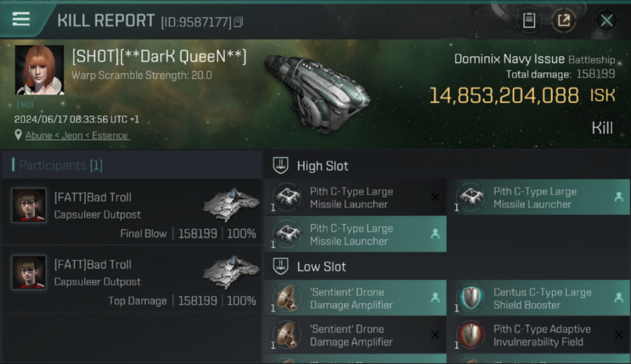Image resolution: width=631 pixels, height=364 pixels.
Task: Copy the kill report ID
Action: pyautogui.click(x=238, y=22)
